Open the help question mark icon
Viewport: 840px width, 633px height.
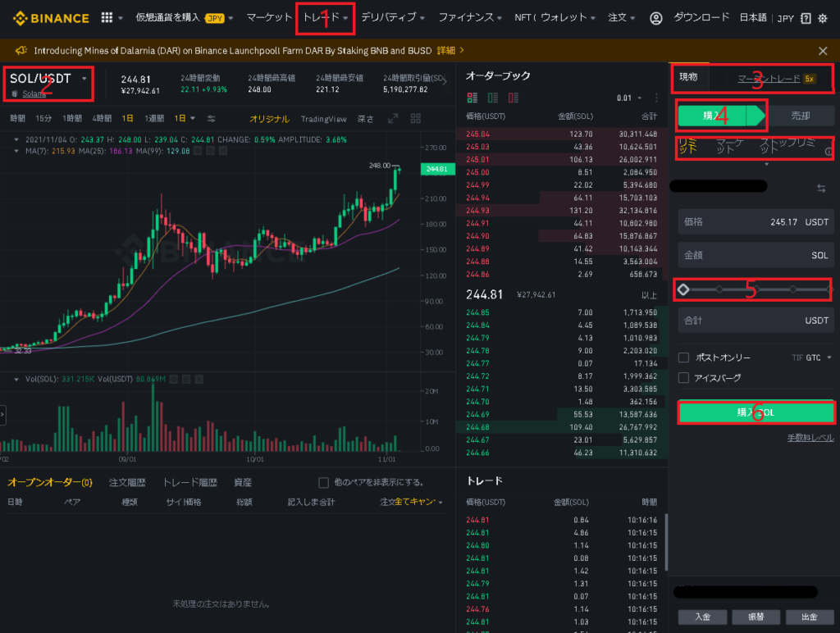click(806, 18)
